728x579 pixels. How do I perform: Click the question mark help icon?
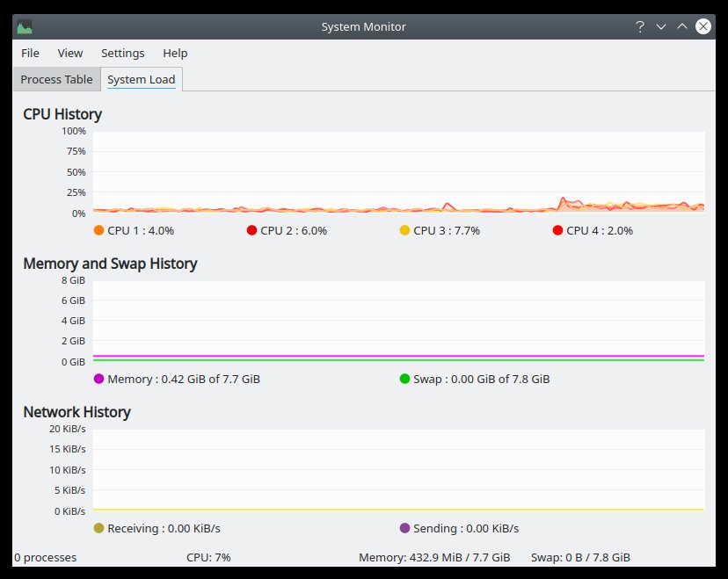(640, 26)
